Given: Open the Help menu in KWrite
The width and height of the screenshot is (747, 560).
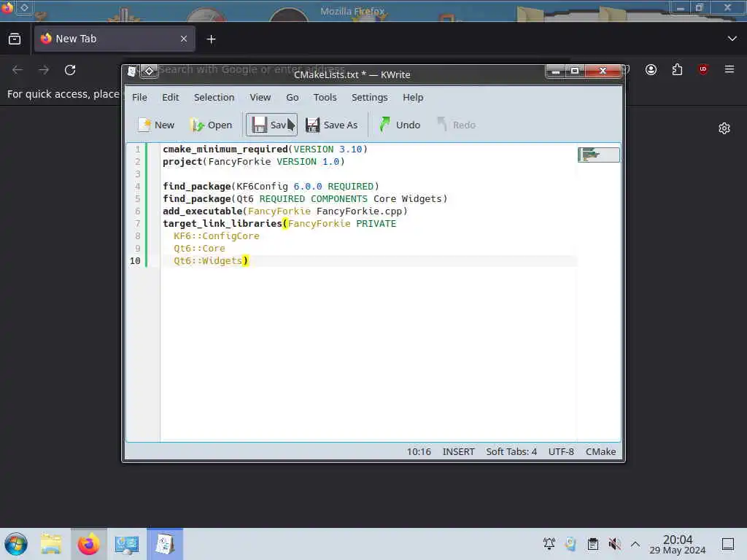Looking at the screenshot, I should (413, 97).
